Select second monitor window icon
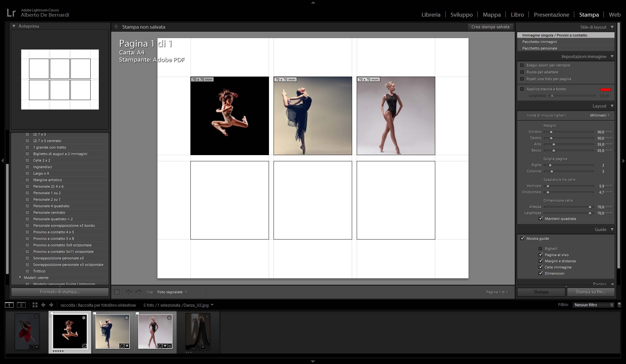The image size is (626, 364). click(21, 305)
